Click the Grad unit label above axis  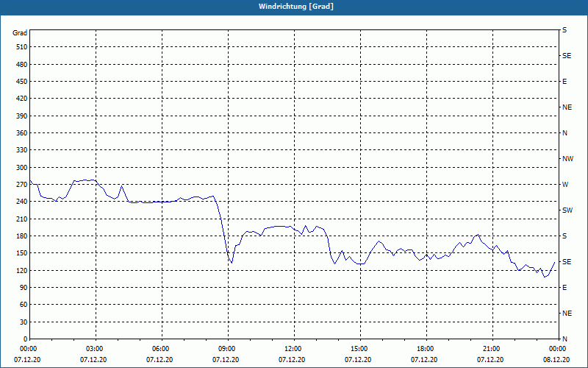(x=20, y=33)
